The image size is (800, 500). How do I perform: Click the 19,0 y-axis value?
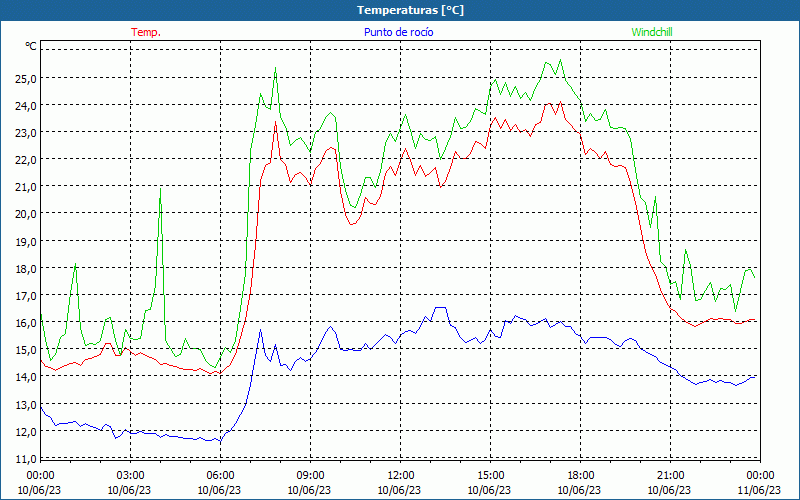pos(26,241)
